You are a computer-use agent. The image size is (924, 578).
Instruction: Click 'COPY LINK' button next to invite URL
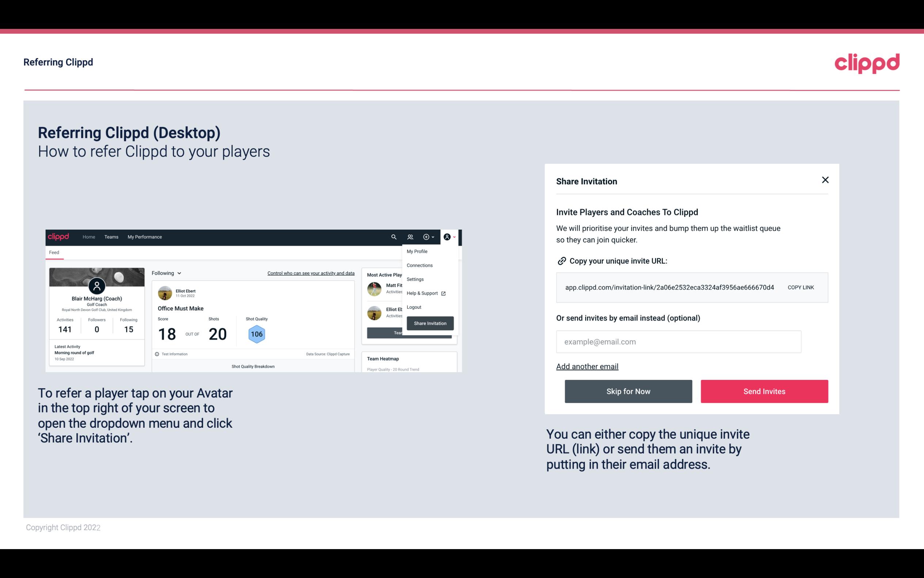[x=801, y=288]
